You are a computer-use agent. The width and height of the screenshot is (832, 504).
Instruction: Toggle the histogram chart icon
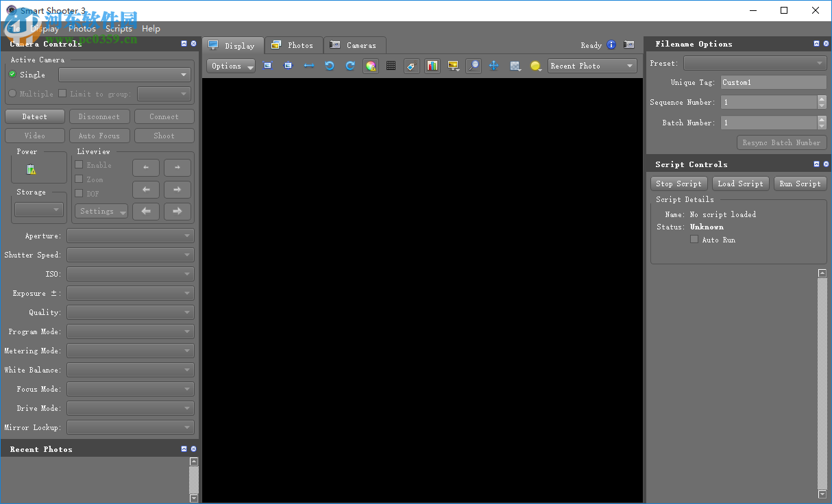click(432, 66)
